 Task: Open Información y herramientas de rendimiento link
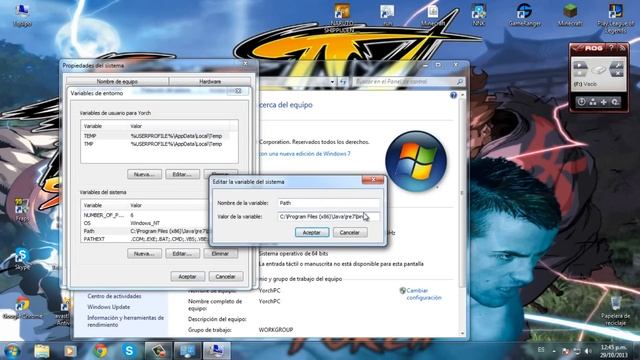[x=125, y=321]
